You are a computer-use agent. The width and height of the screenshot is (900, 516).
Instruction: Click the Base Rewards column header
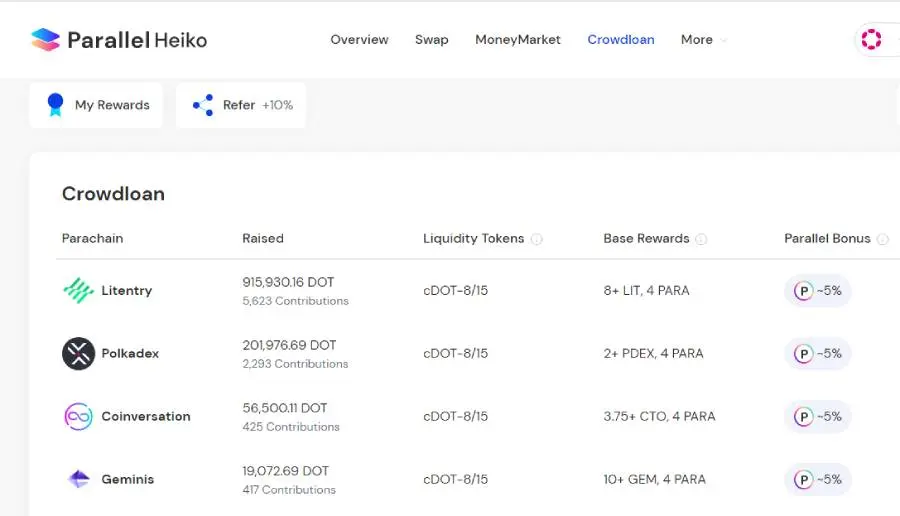point(646,238)
